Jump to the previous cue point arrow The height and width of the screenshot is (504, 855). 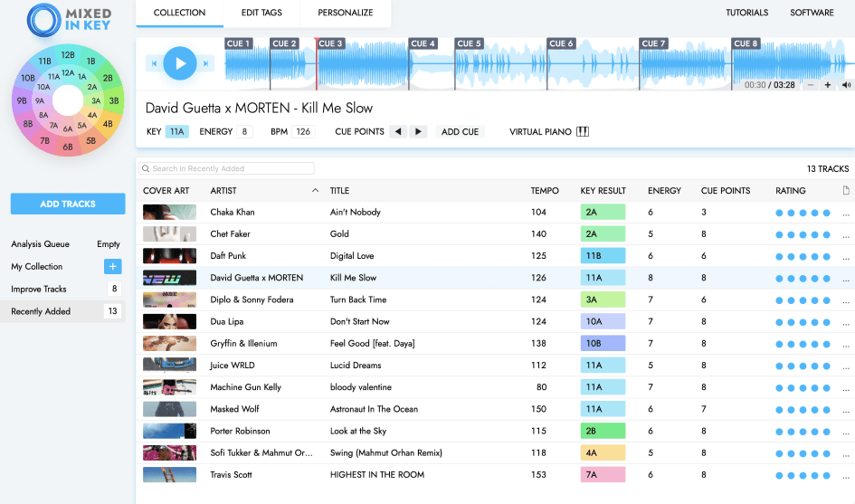tap(398, 131)
